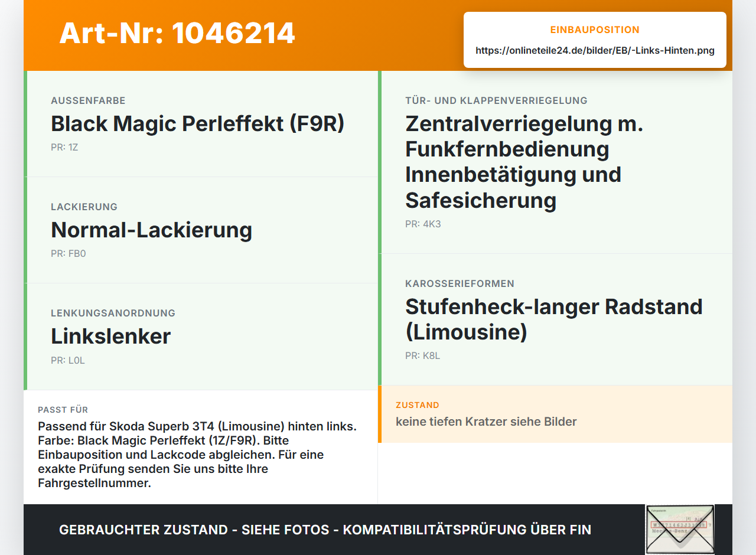Image resolution: width=756 pixels, height=555 pixels.
Task: Select the PR: FB0 code
Action: (69, 254)
